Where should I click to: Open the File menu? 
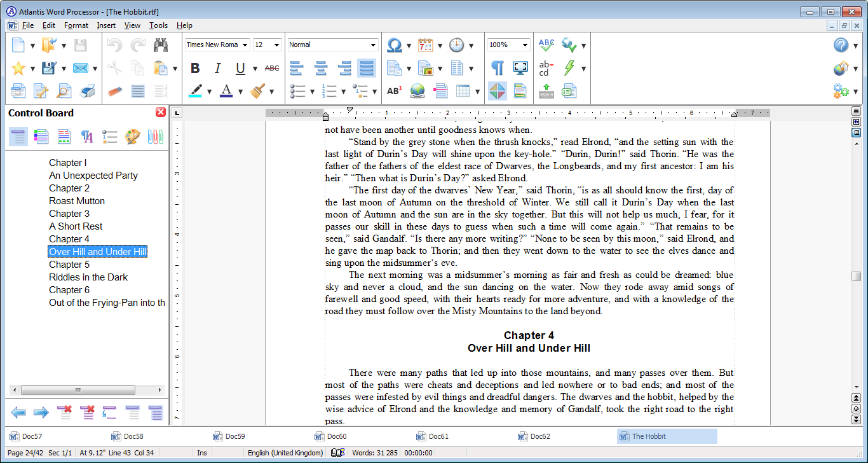28,25
